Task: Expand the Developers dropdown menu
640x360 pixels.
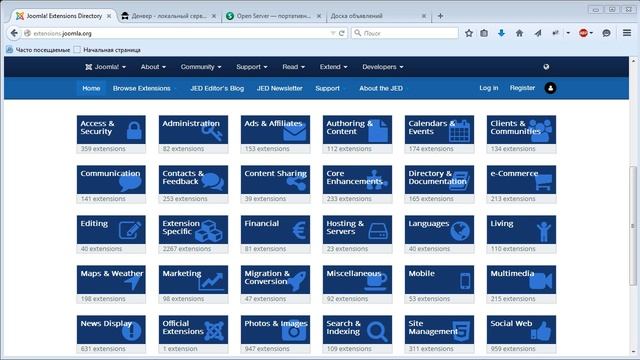Action: point(382,67)
